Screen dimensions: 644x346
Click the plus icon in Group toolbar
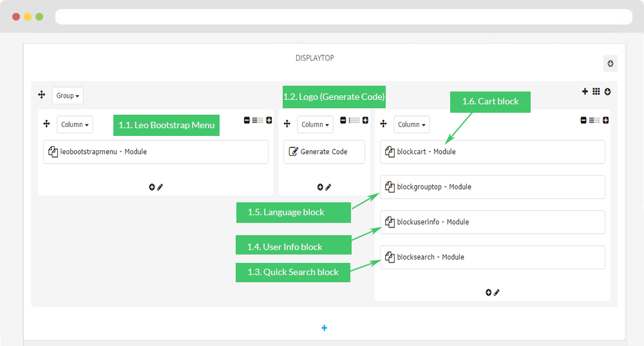pyautogui.click(x=585, y=91)
